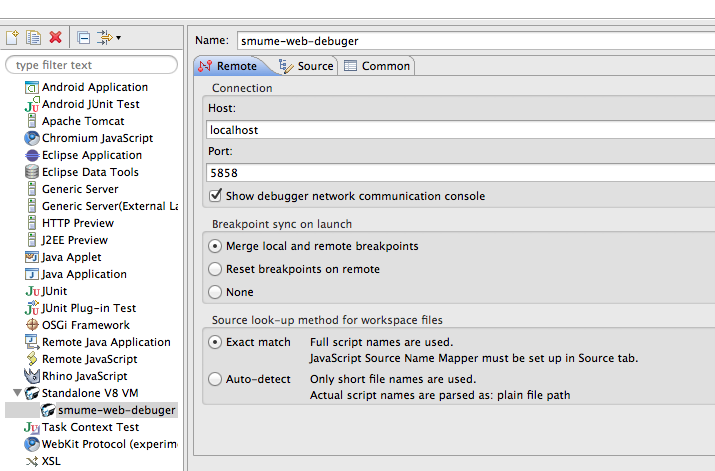Select the Java Applet icon
Image resolution: width=715 pixels, height=471 pixels.
click(x=31, y=257)
